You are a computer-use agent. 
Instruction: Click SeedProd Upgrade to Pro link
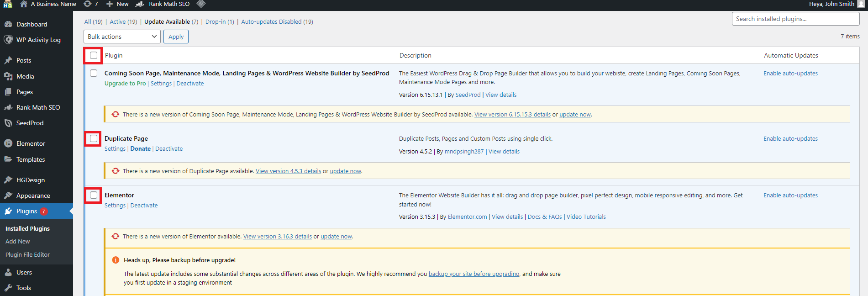point(125,83)
